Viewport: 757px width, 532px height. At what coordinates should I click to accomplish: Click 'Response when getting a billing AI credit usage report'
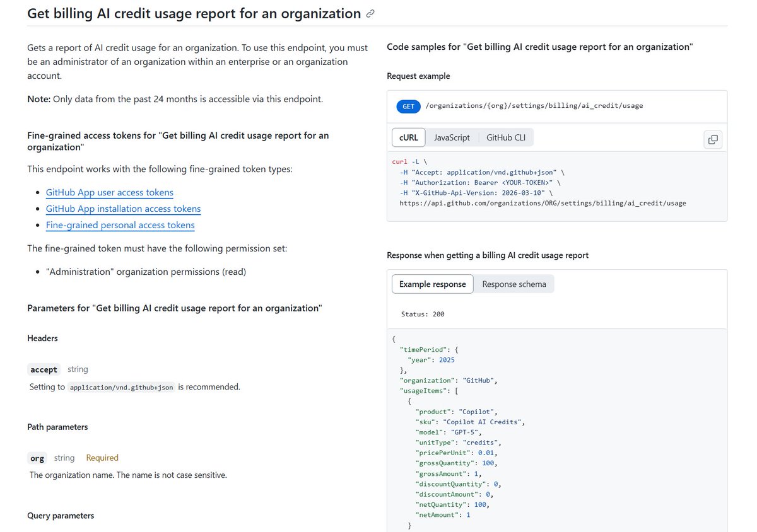pyautogui.click(x=488, y=255)
